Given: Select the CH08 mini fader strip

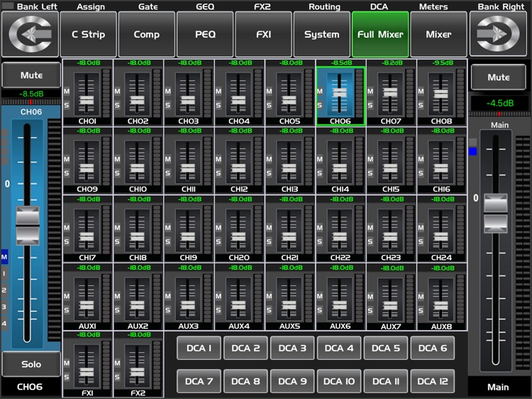Looking at the screenshot, I should [441, 92].
